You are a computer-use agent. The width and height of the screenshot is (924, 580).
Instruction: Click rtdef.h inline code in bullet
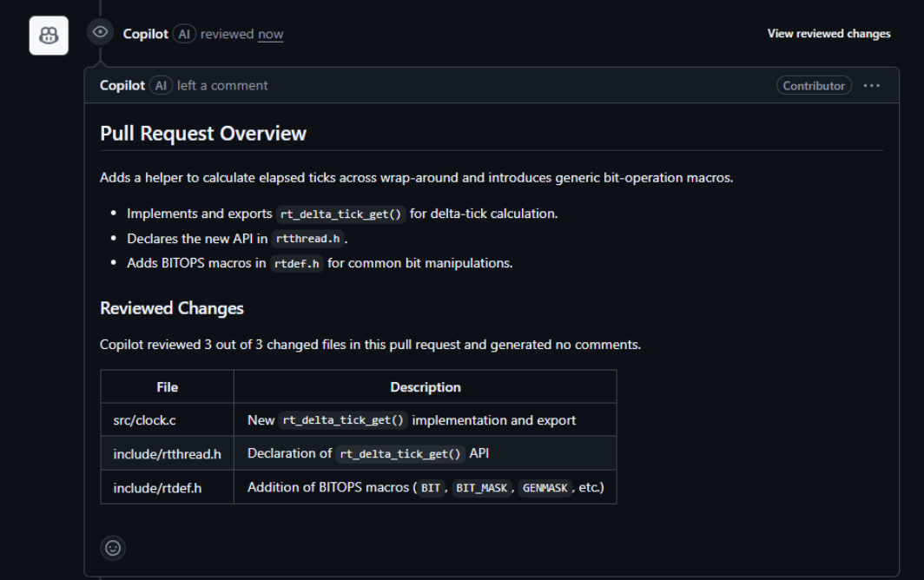click(x=296, y=263)
